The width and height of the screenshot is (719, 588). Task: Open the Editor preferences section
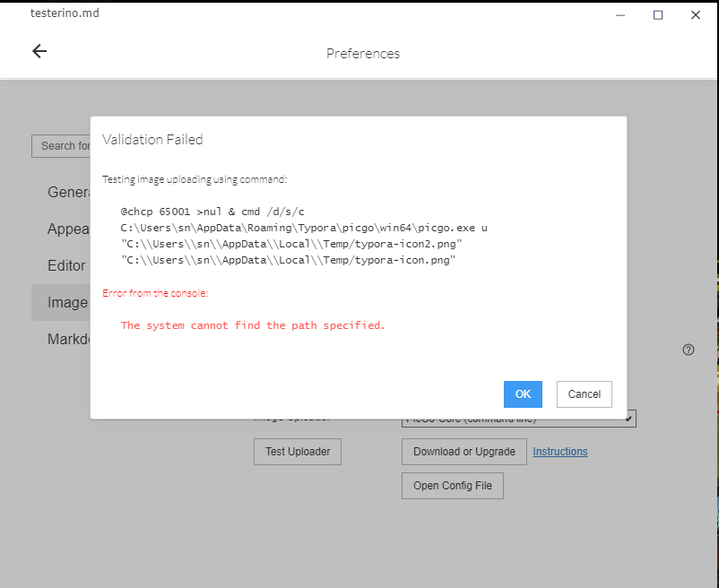[x=64, y=265]
